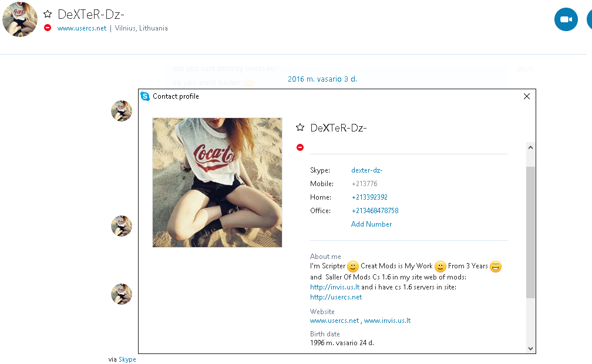Open the large Coca-Cola profile picture
The width and height of the screenshot is (592, 364).
[x=217, y=183]
